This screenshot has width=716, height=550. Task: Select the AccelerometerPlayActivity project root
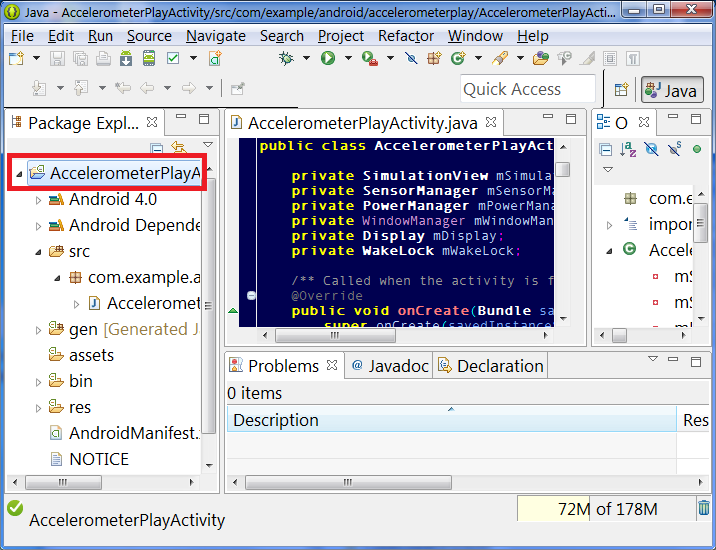[114, 173]
